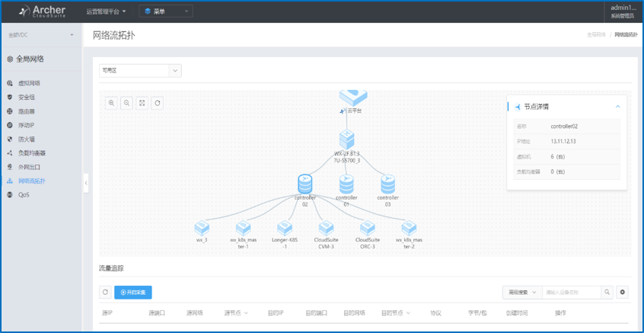Open the 菜单 menu in header
The height and width of the screenshot is (333, 644).
[165, 11]
